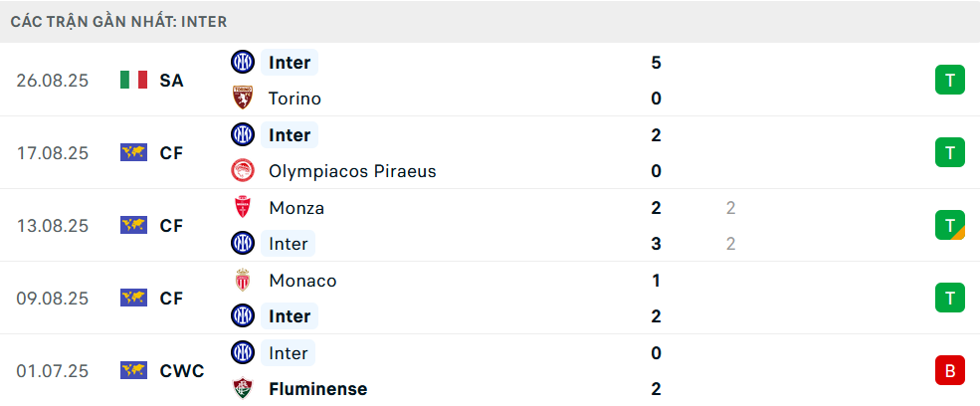Click the Olympiacos Piraeus crest icon
This screenshot has width=980, height=406.
click(x=243, y=171)
